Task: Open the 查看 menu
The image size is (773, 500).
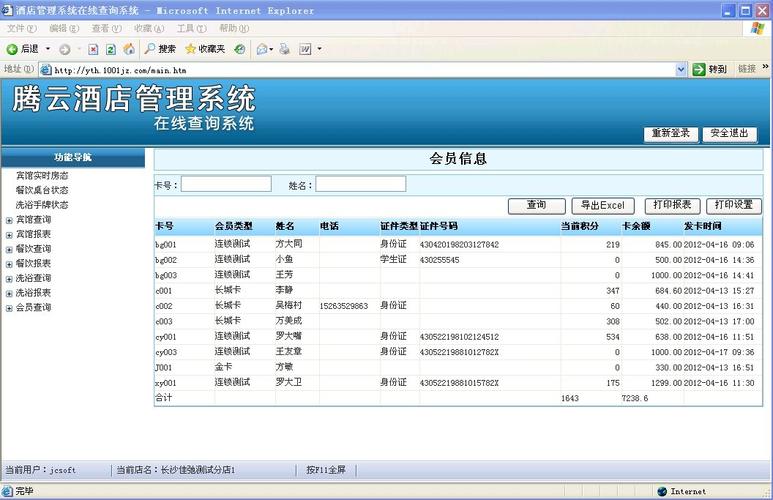Action: click(106, 28)
